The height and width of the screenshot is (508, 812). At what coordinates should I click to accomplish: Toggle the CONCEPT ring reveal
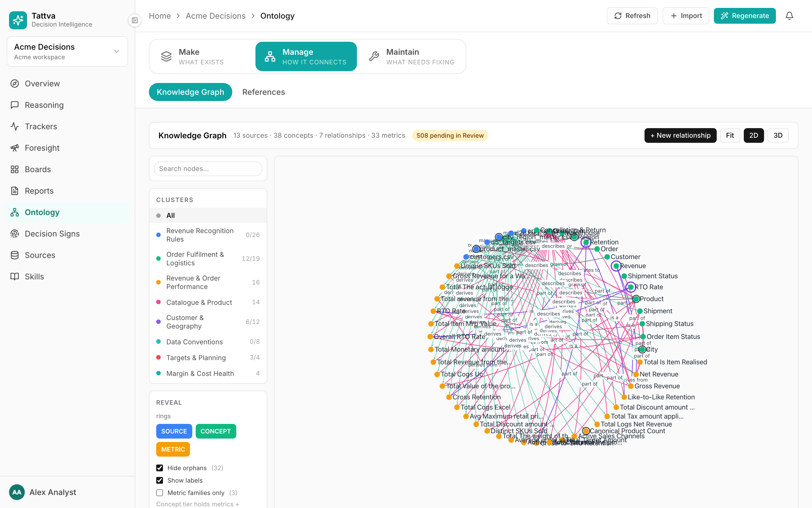tap(216, 431)
